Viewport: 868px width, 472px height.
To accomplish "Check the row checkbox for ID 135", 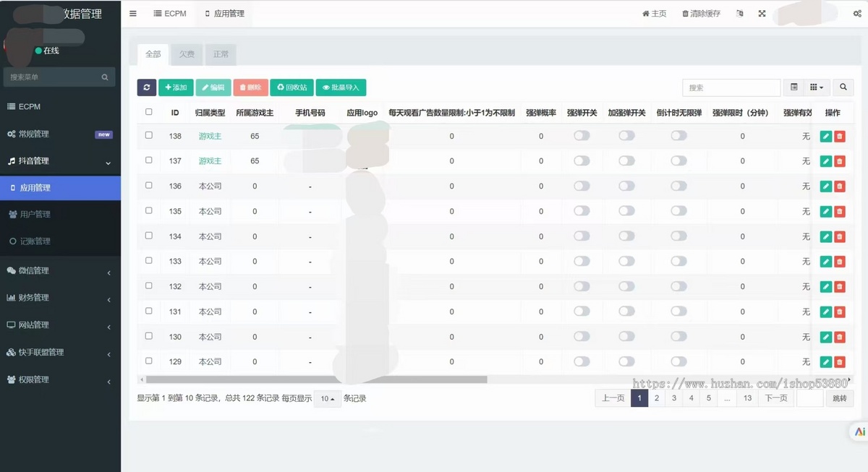I will point(148,211).
